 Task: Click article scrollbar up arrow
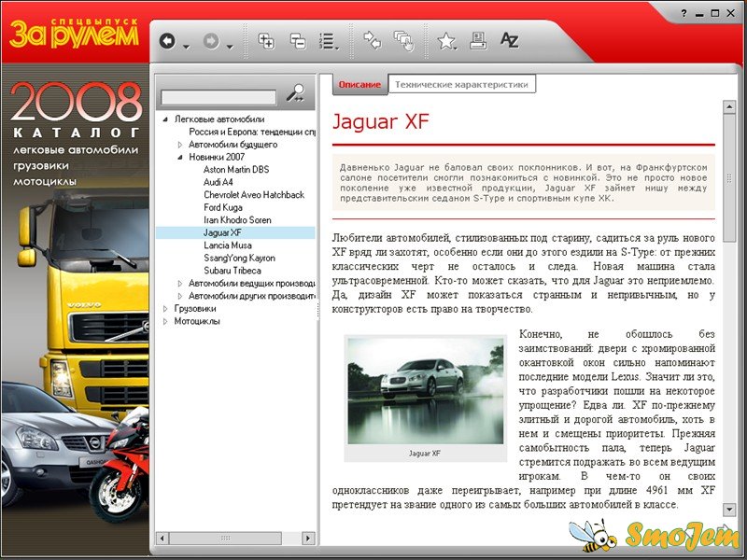(x=729, y=107)
